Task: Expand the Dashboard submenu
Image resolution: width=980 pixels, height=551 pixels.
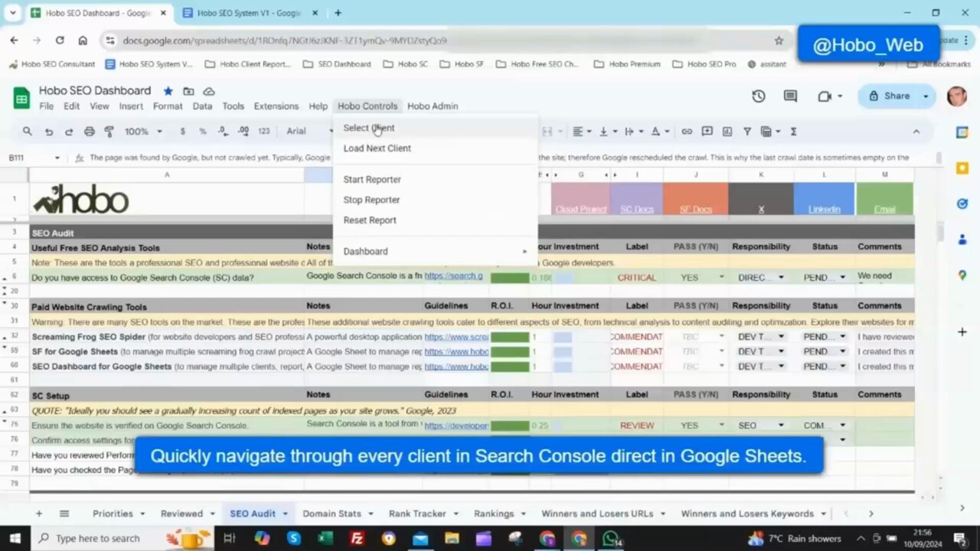Action: (435, 252)
